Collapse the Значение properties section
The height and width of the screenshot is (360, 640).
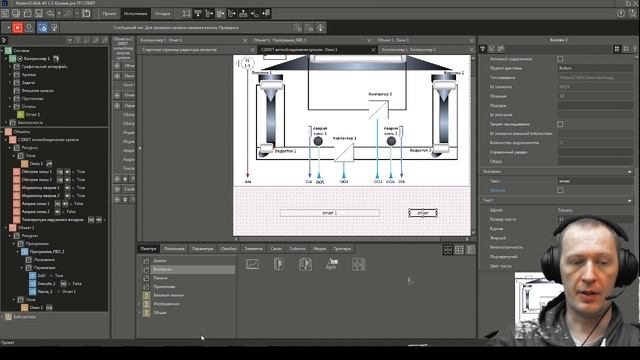629,172
